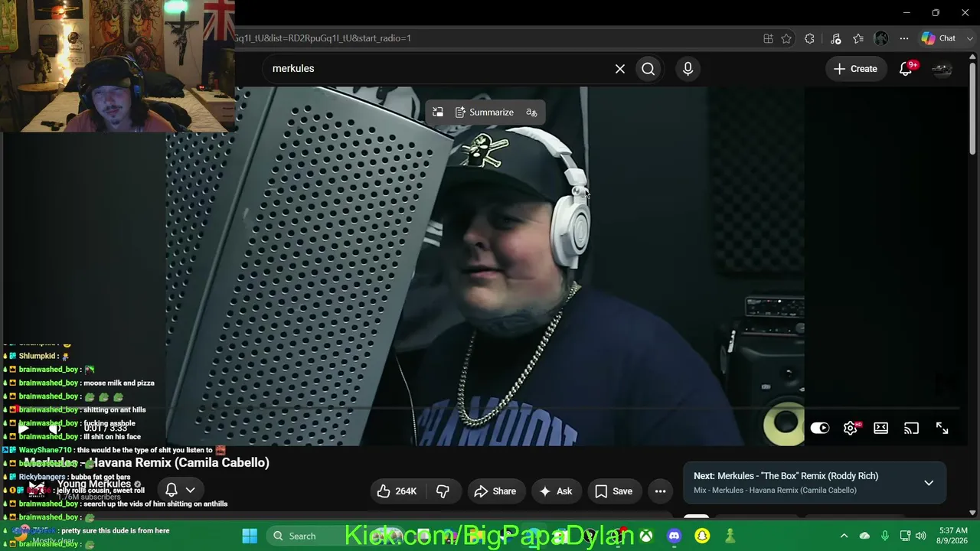Click the microphone tray icon
The image size is (980, 551).
coord(885,536)
